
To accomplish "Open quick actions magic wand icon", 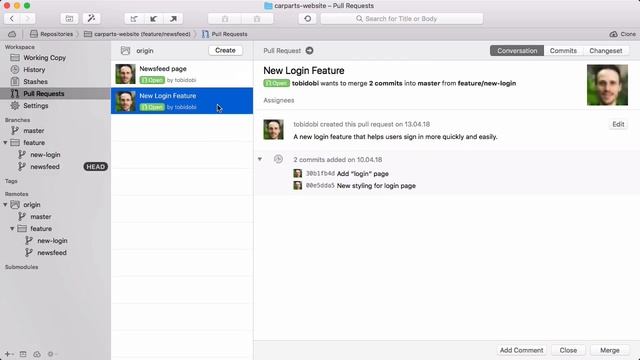I will pyautogui.click(x=91, y=18).
